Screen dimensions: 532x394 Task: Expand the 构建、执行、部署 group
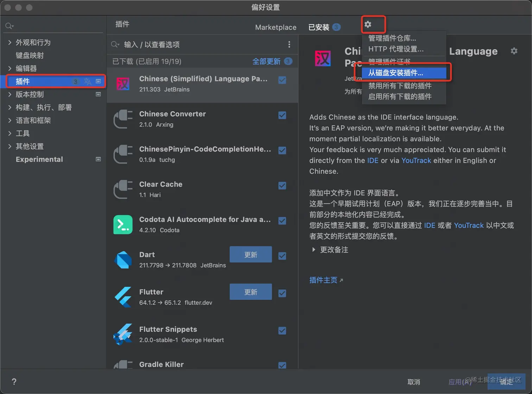click(10, 107)
